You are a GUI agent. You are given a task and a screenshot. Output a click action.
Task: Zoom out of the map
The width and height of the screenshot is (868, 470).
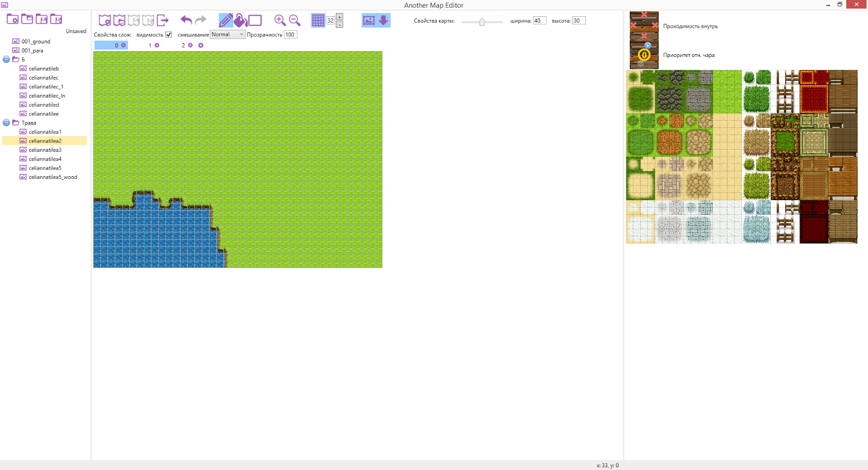coord(295,21)
